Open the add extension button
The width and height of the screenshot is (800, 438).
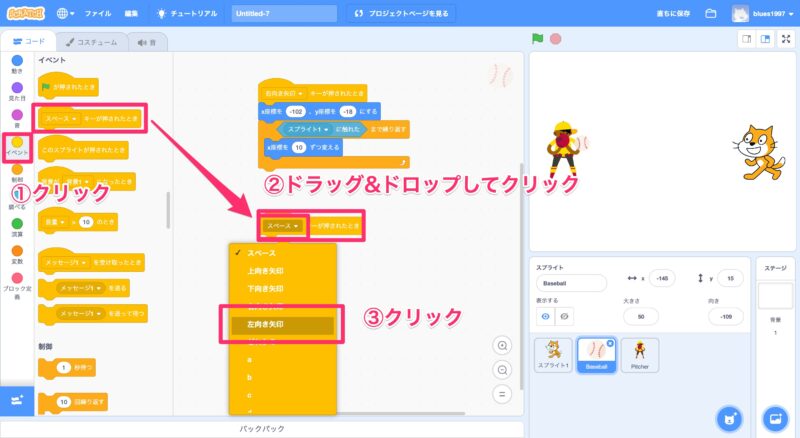point(16,399)
